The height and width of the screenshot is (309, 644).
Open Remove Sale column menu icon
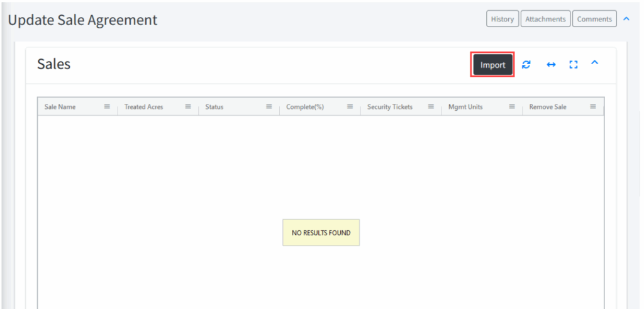592,106
